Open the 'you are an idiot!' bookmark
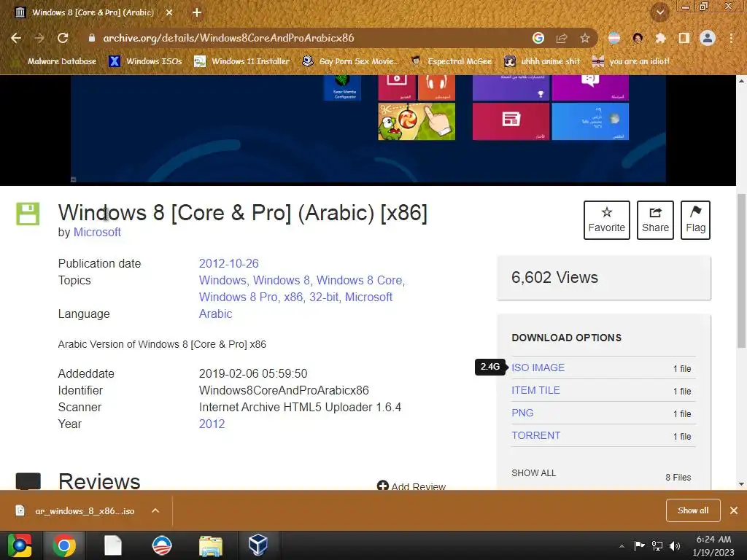Image resolution: width=747 pixels, height=560 pixels. click(630, 61)
